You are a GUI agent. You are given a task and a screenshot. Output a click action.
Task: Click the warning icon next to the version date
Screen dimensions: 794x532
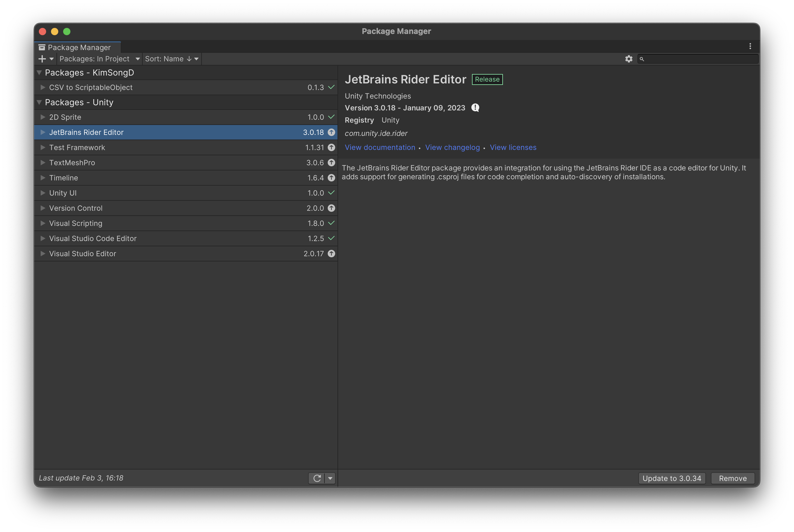pyautogui.click(x=475, y=108)
